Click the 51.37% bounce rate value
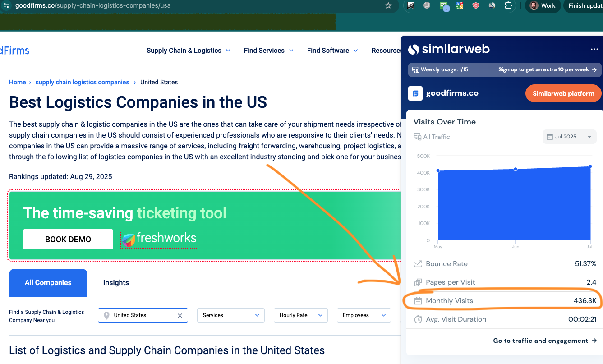This screenshot has height=364, width=603. (x=585, y=264)
